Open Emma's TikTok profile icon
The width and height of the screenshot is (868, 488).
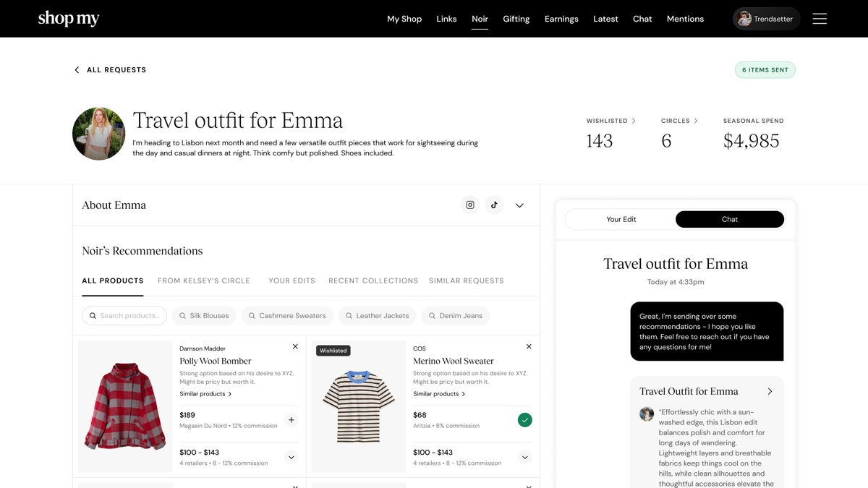[494, 205]
